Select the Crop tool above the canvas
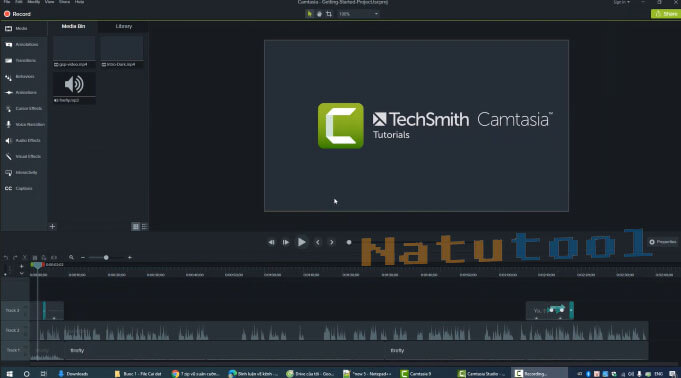Image resolution: width=681 pixels, height=378 pixels. pyautogui.click(x=329, y=14)
